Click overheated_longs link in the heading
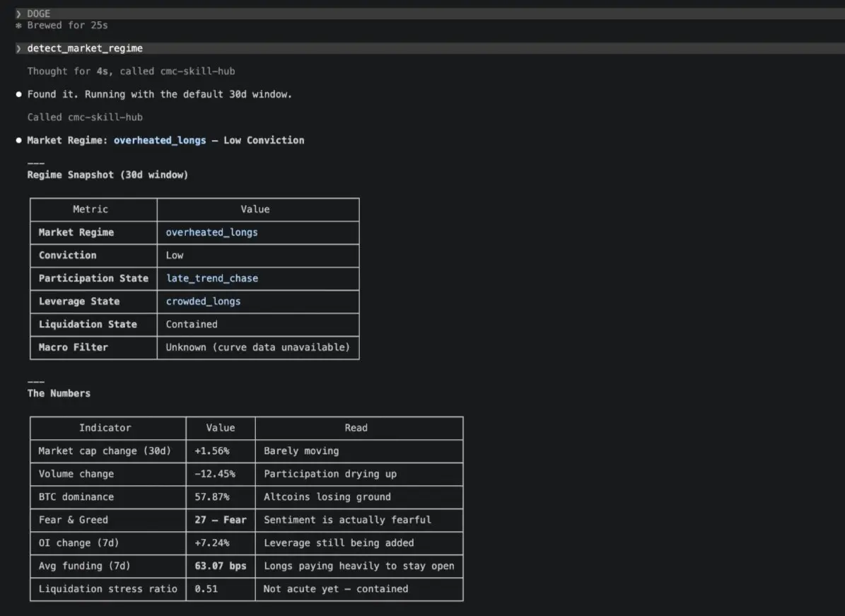 (160, 140)
